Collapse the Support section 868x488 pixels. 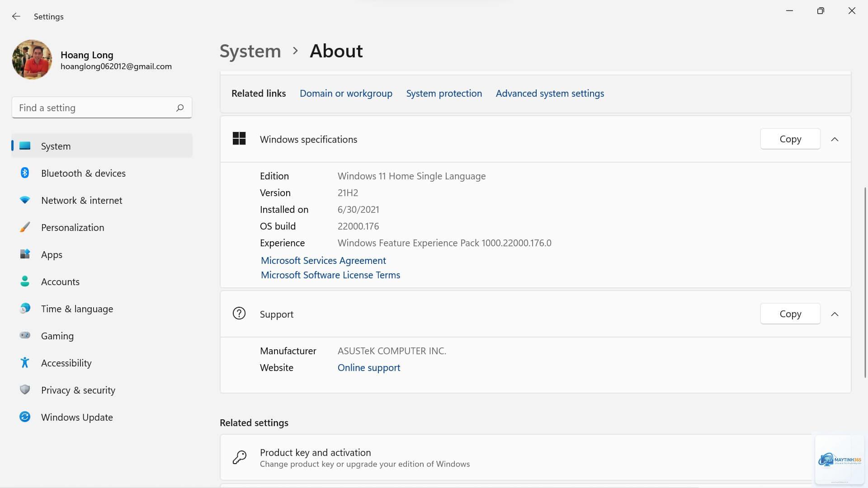(835, 314)
